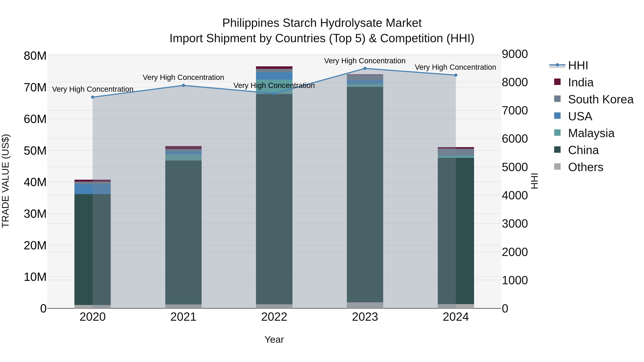Image resolution: width=644 pixels, height=362 pixels.
Task: Click the 2022 x-axis label
Action: [274, 317]
